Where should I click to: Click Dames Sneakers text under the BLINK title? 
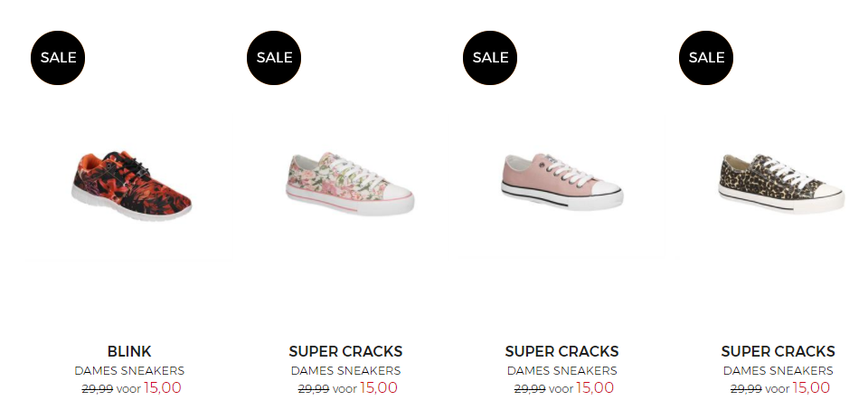[129, 370]
